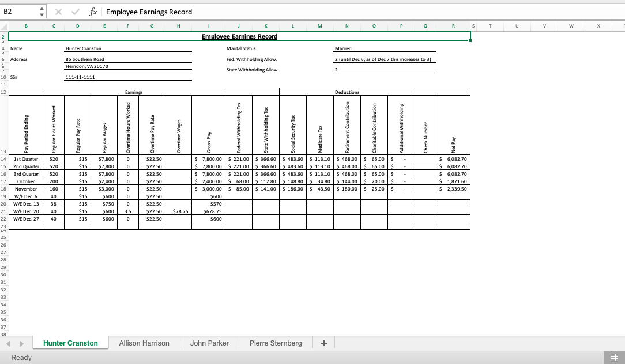The image size is (625, 364).
Task: Switch to the normal grid view icon
Action: (614, 358)
